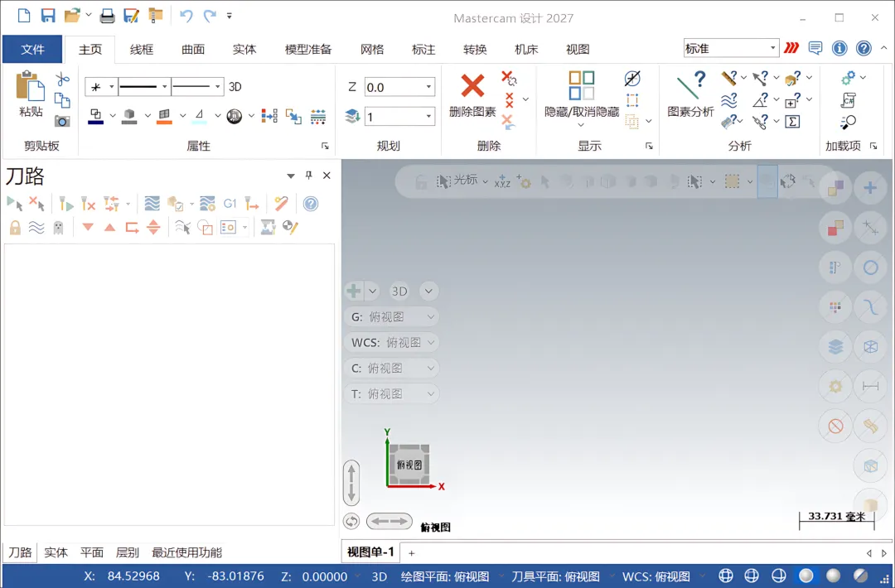Click the wireframe globe icon in status bar
The image size is (895, 588).
click(725, 576)
